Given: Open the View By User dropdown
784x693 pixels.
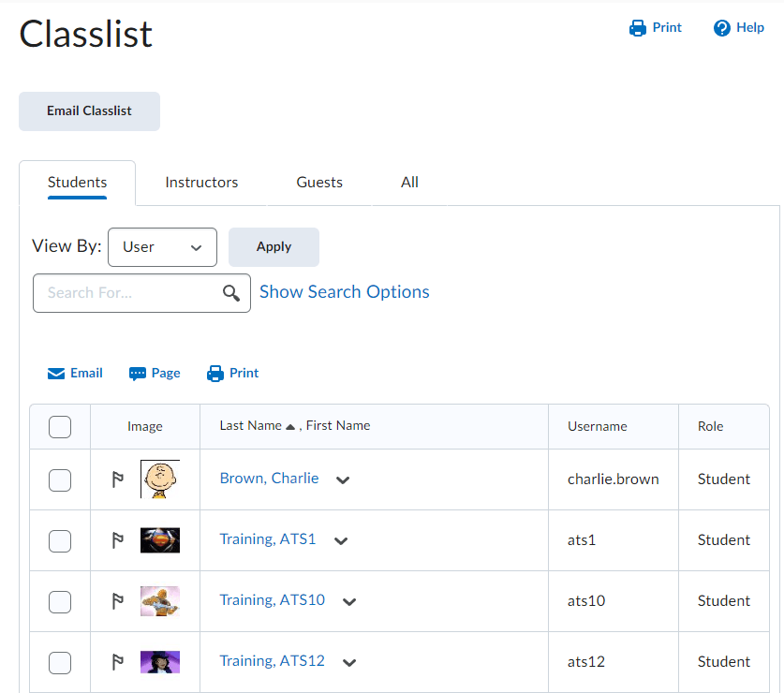Looking at the screenshot, I should coord(162,247).
